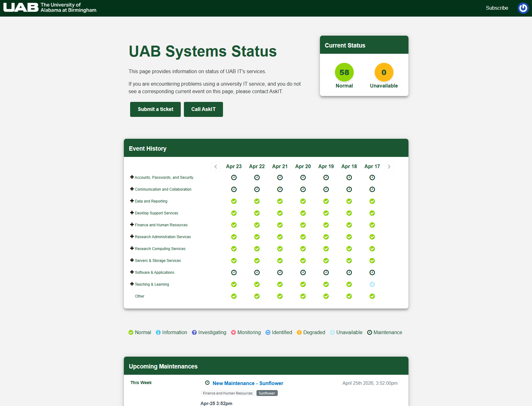The width and height of the screenshot is (532, 406).
Task: Expand Research Computing Services category
Action: tap(132, 248)
